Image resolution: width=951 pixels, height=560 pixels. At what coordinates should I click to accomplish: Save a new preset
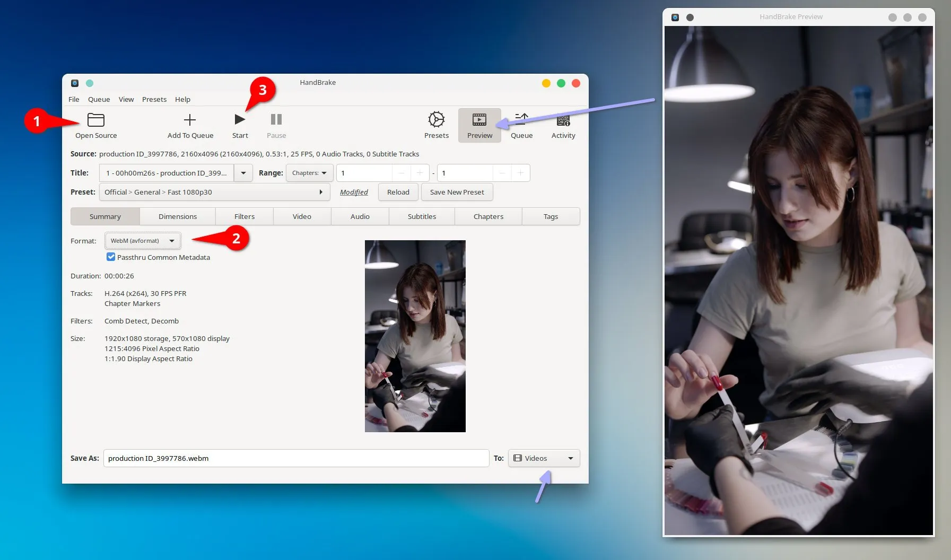(x=457, y=192)
